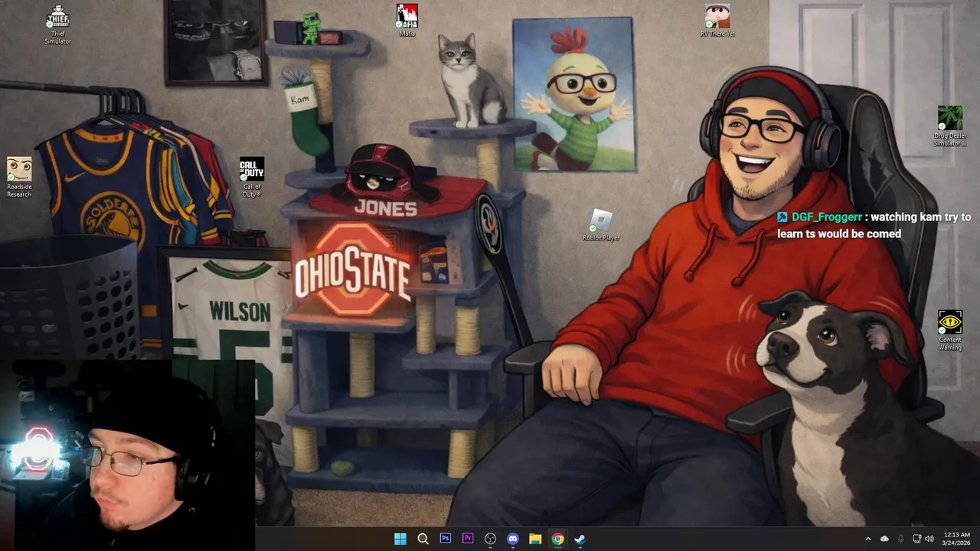Show hidden system tray icons
The width and height of the screenshot is (980, 551).
coord(867,539)
